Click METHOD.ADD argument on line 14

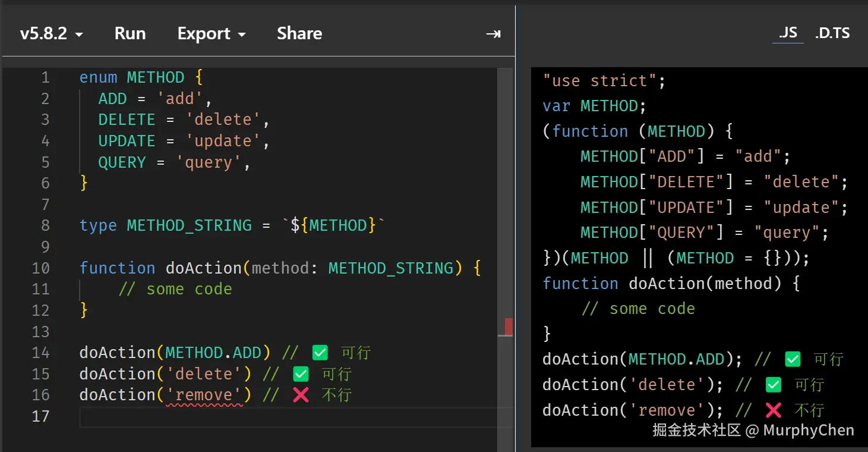coord(213,353)
